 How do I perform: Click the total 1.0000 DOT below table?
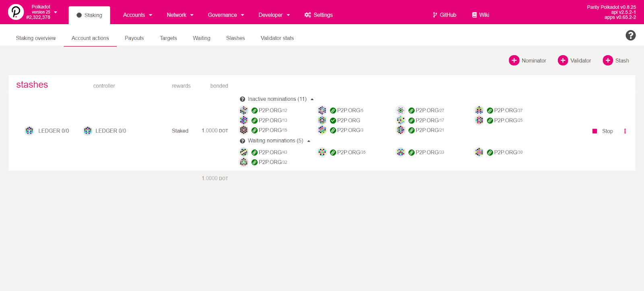[215, 178]
